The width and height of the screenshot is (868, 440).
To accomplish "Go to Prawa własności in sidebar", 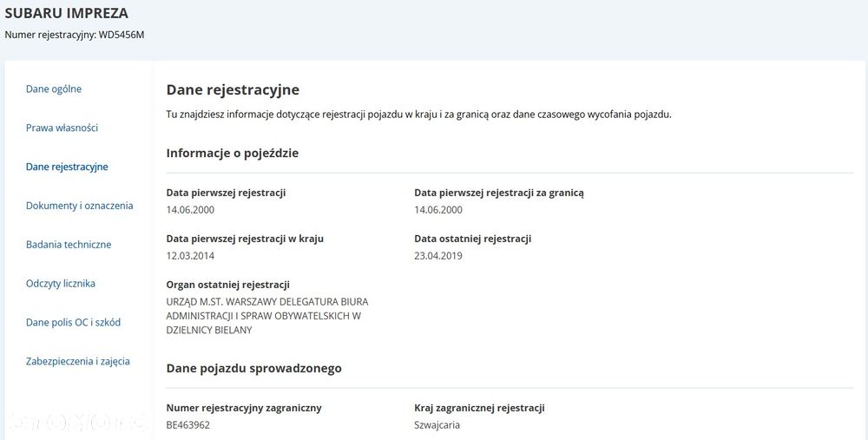I will pos(62,128).
